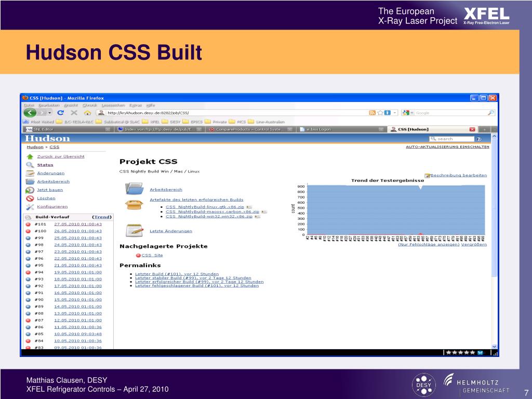This screenshot has width=532, height=399.
Task: Click the RSS feed icon in address bar
Action: click(x=372, y=113)
